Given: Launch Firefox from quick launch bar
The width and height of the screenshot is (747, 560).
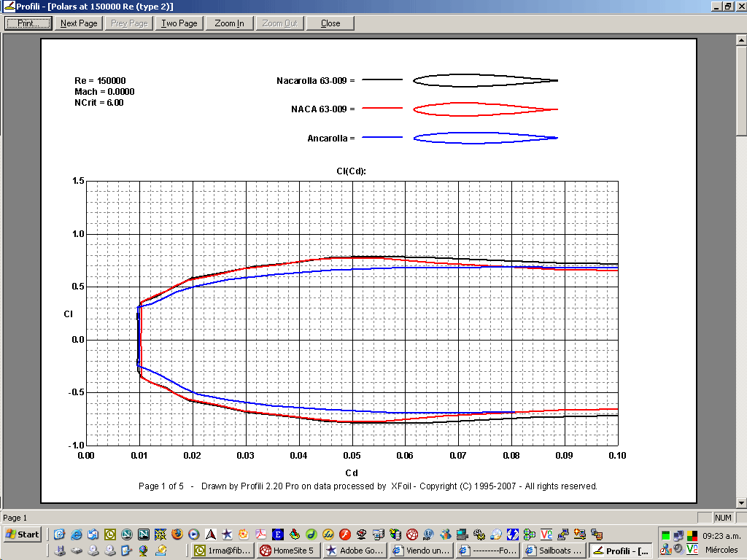Looking at the screenshot, I should coord(177,534).
